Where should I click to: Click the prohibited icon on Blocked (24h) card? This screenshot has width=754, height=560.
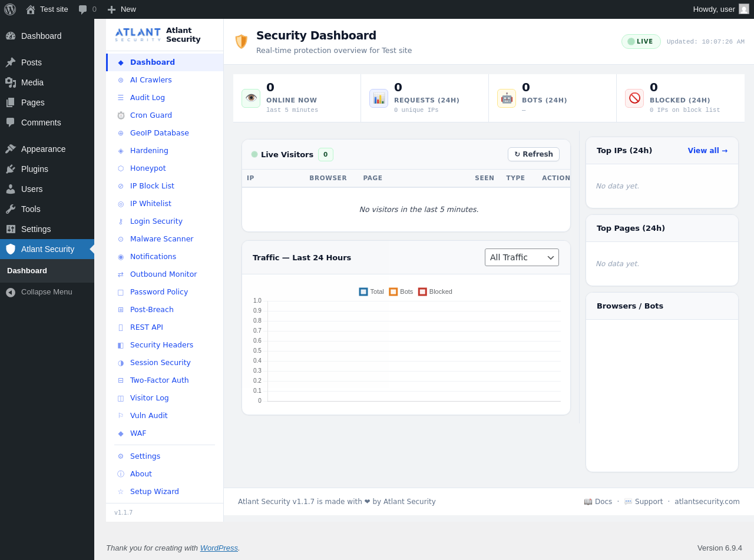tap(634, 98)
